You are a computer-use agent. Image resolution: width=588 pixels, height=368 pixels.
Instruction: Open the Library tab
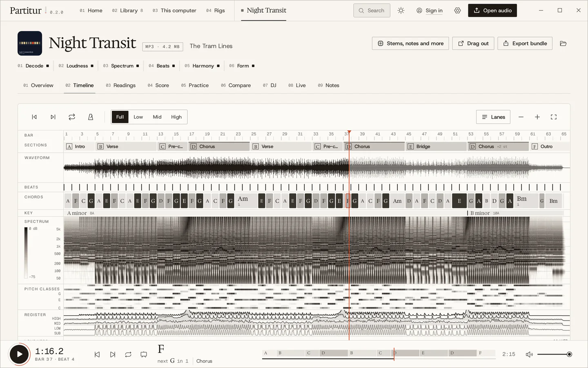(x=127, y=11)
